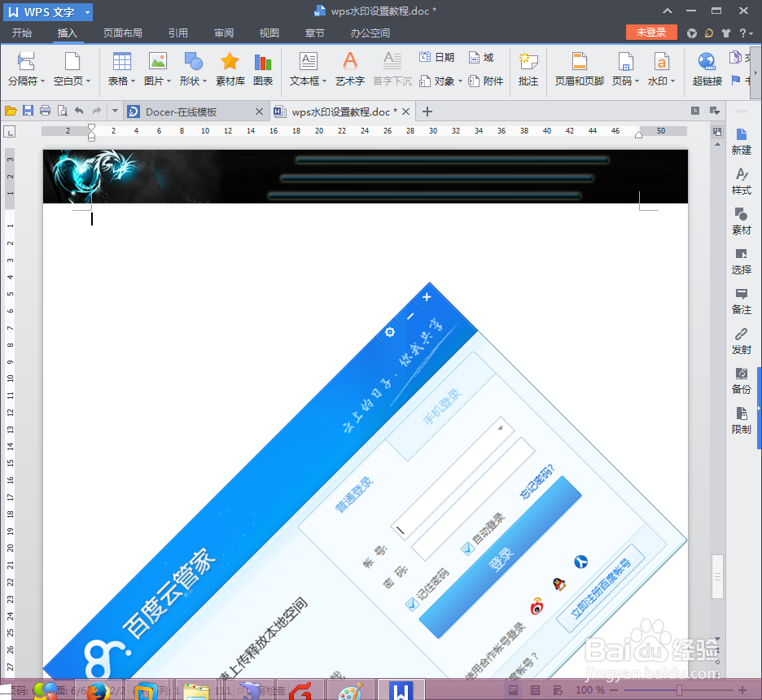Expand the 文本框 dropdown arrow
The image size is (762, 700).
(324, 81)
